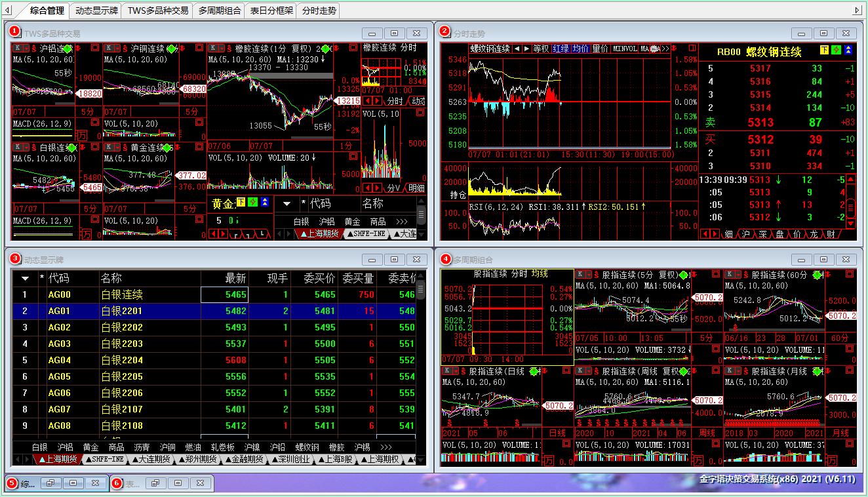
Task: Maximize the 沪铝连续 sub-chart pane
Action: coord(95,48)
